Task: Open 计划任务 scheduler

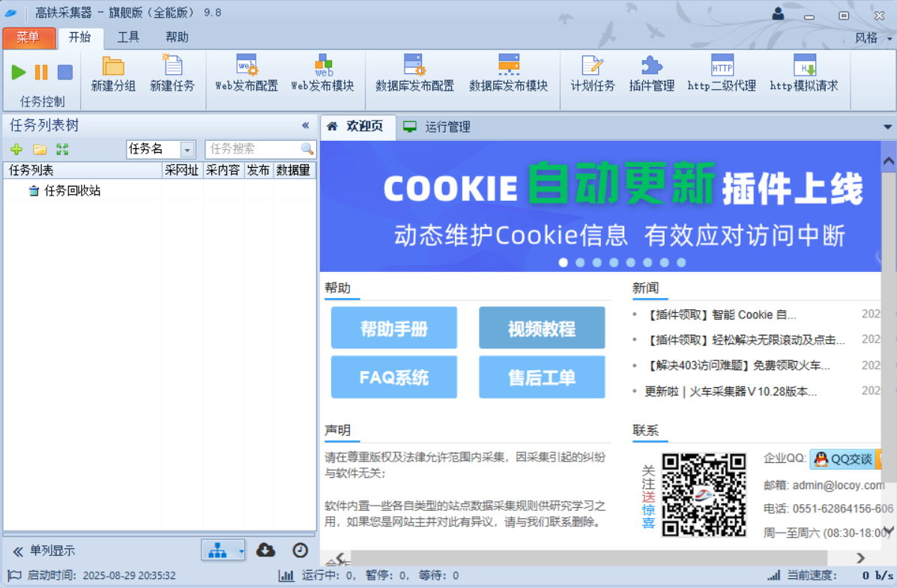Action: pos(593,74)
